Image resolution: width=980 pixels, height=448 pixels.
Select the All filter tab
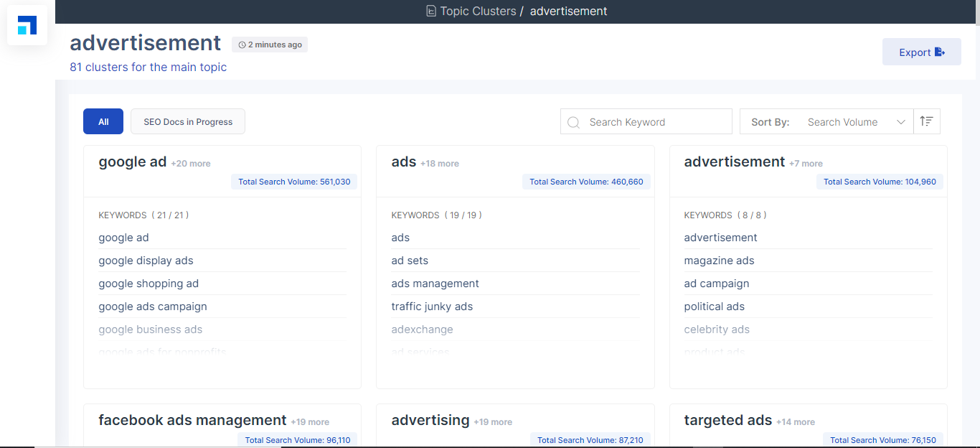[x=103, y=122]
